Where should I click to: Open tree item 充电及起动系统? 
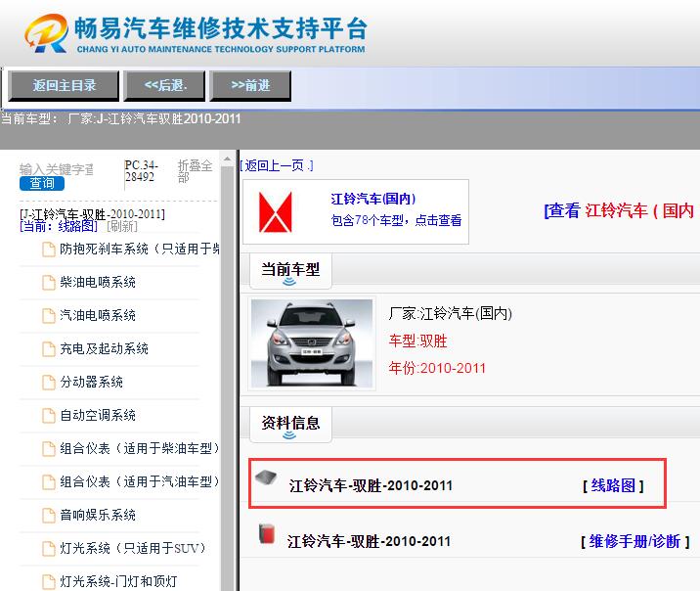[x=104, y=348]
